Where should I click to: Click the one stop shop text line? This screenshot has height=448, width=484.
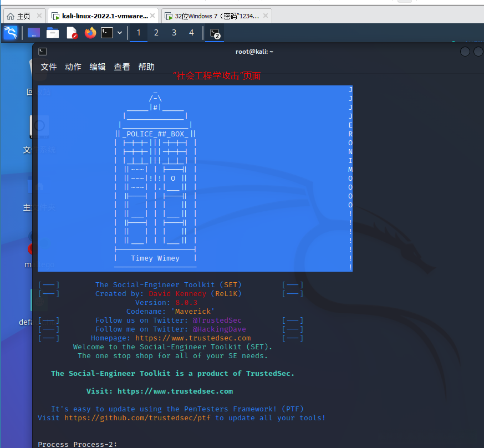(172, 355)
